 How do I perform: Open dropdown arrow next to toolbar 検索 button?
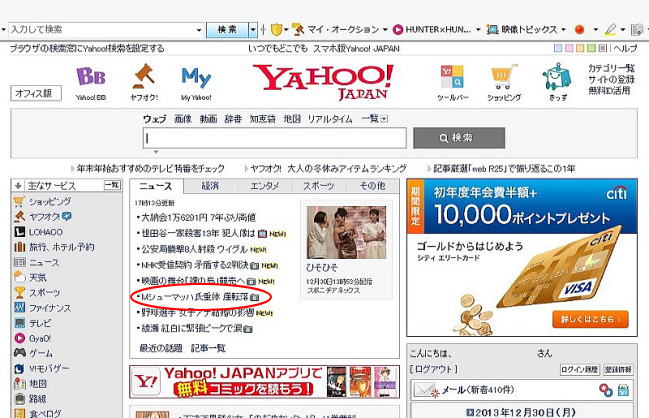tap(253, 30)
